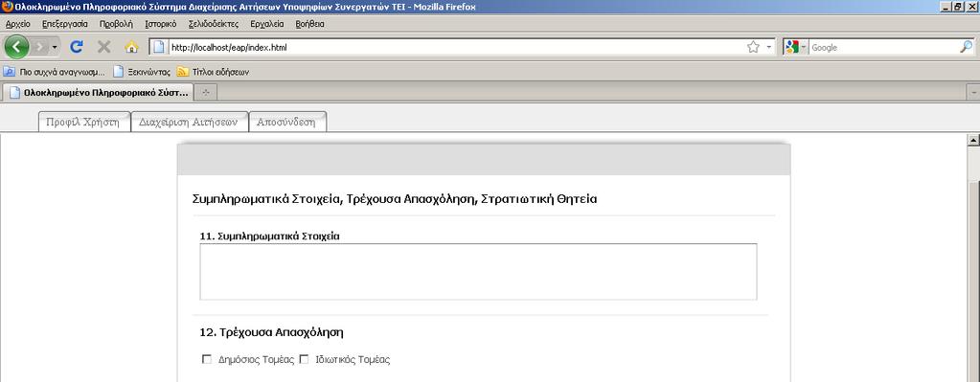Open the back/forward history dropdown arrow
This screenshot has height=382, width=980.
[55, 48]
